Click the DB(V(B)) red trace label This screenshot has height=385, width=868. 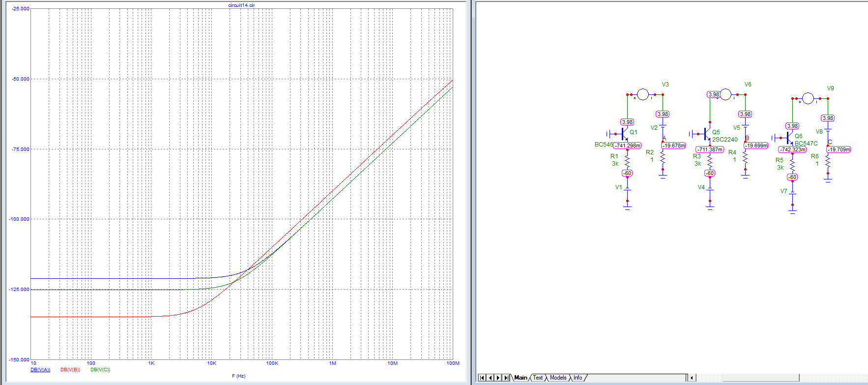(70, 370)
